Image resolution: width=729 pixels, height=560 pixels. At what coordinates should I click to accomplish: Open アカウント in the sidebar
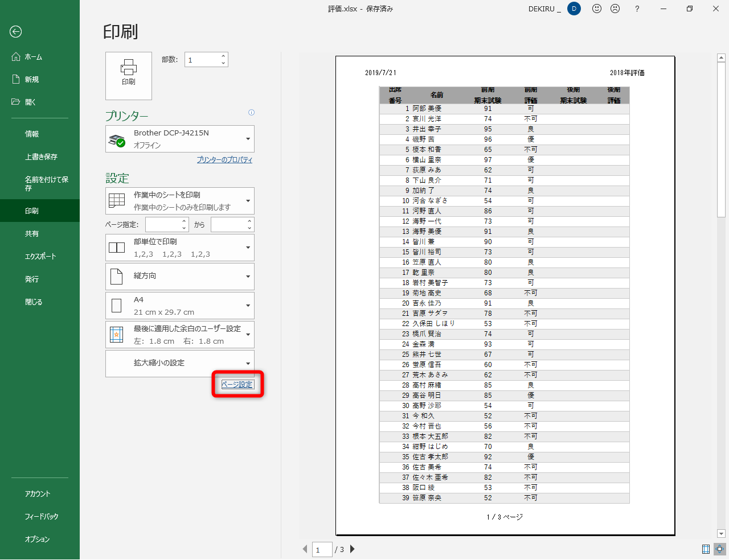pyautogui.click(x=40, y=494)
